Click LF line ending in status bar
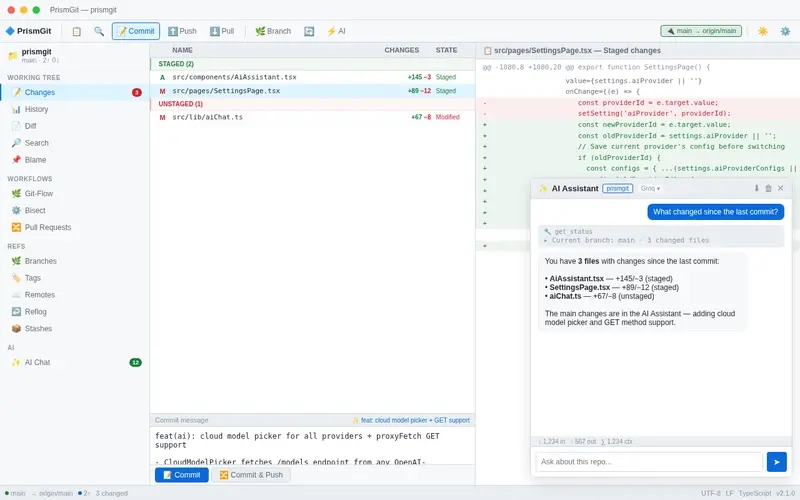This screenshot has height=500, width=800. [x=730, y=493]
